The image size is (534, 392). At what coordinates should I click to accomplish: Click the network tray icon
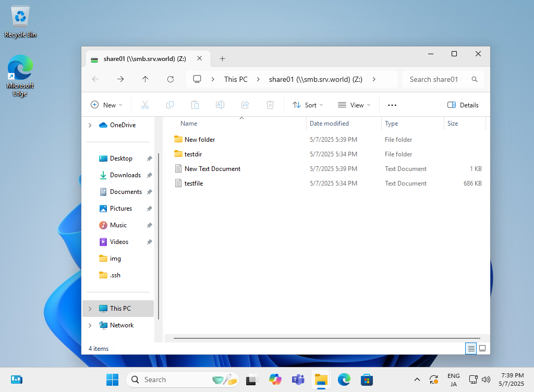473,379
